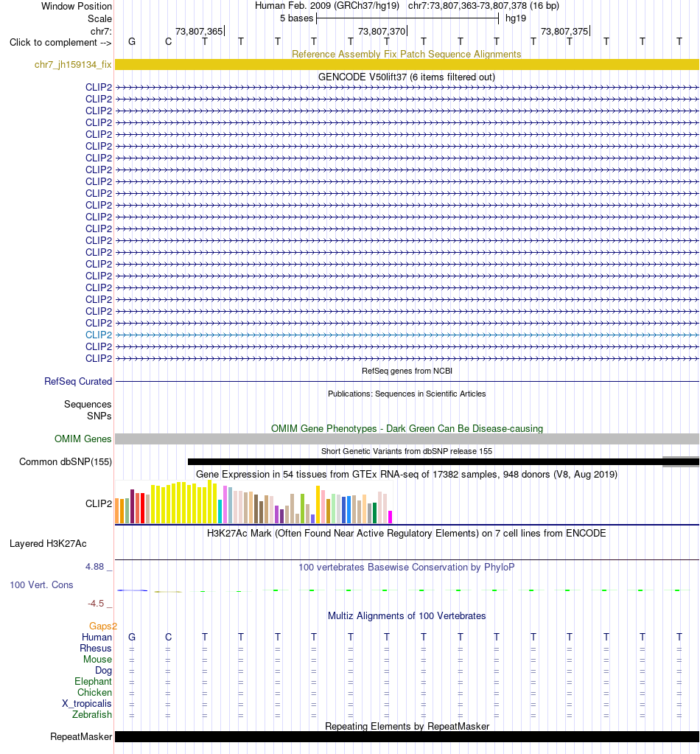
Task: Select the Mouse species row label
Action: click(x=97, y=659)
